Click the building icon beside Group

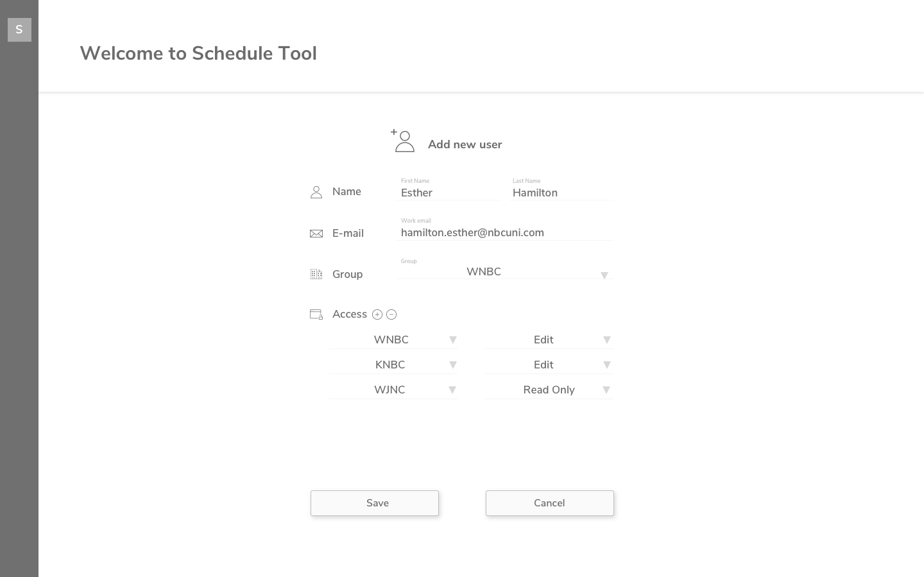316,274
